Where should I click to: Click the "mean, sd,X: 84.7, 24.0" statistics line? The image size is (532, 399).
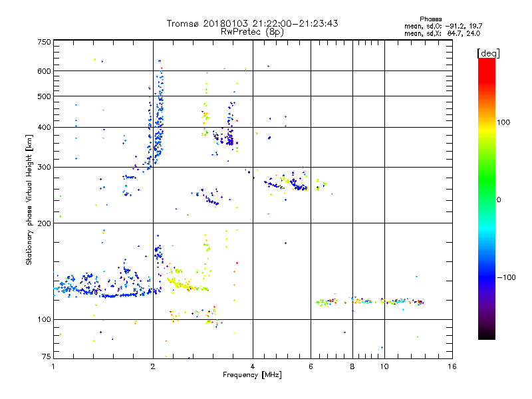coord(442,33)
